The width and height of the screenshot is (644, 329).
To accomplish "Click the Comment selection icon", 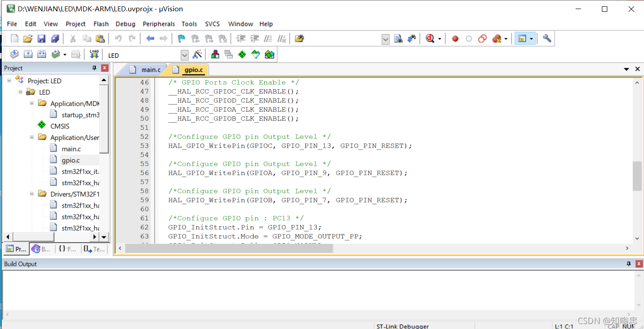I will pos(268,38).
